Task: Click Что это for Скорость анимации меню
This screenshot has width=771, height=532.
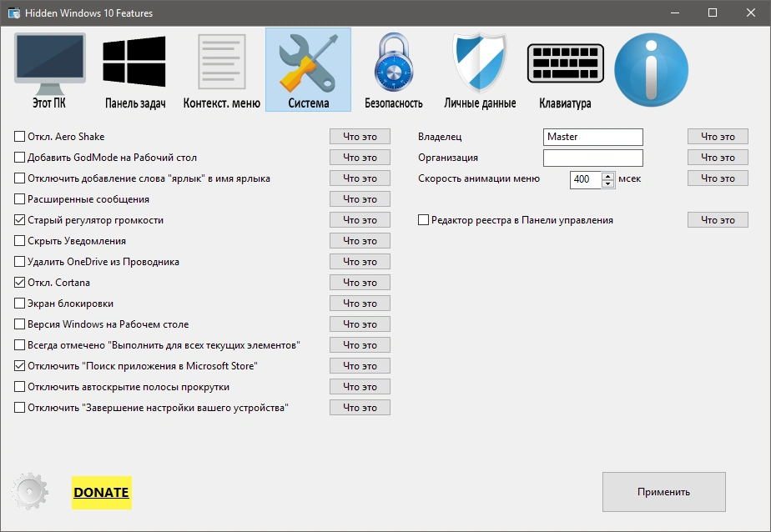Action: (x=718, y=178)
